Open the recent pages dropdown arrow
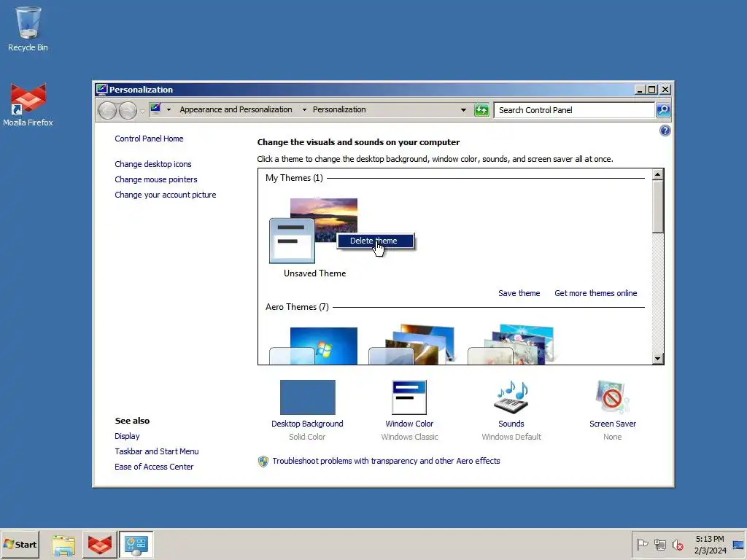The width and height of the screenshot is (747, 560). tap(142, 112)
